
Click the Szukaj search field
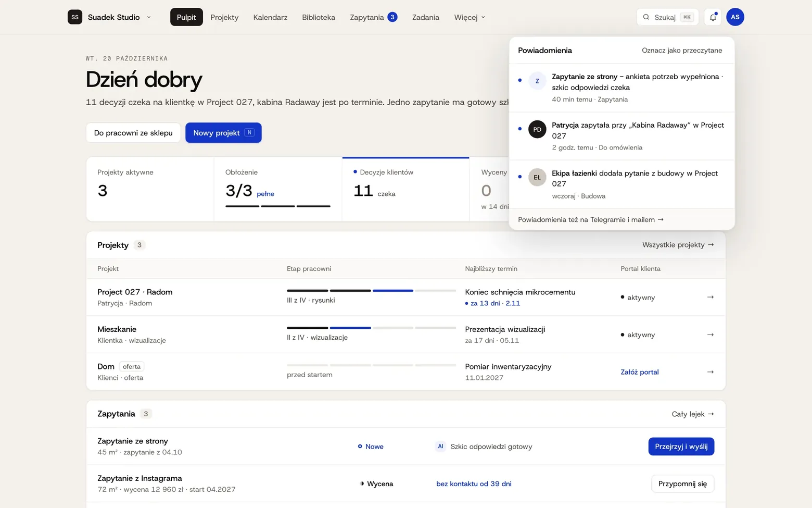coord(668,17)
